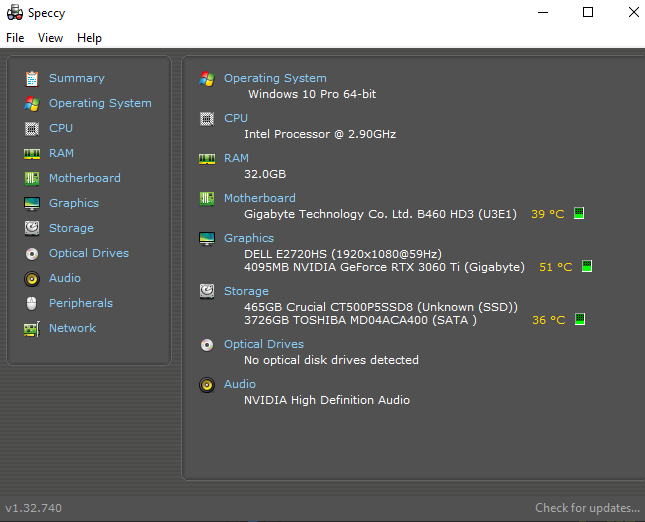Click the Network card icon in sidebar
This screenshot has height=522, width=645.
pos(32,329)
